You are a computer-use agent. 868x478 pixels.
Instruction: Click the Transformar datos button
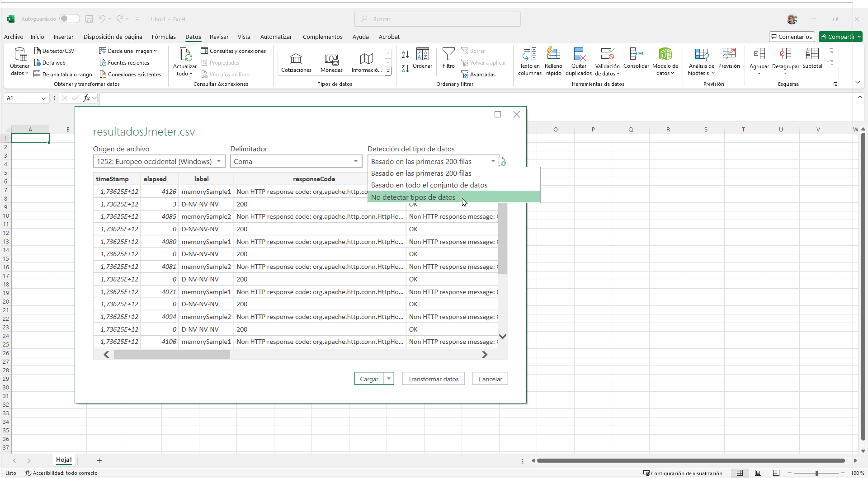click(x=433, y=379)
